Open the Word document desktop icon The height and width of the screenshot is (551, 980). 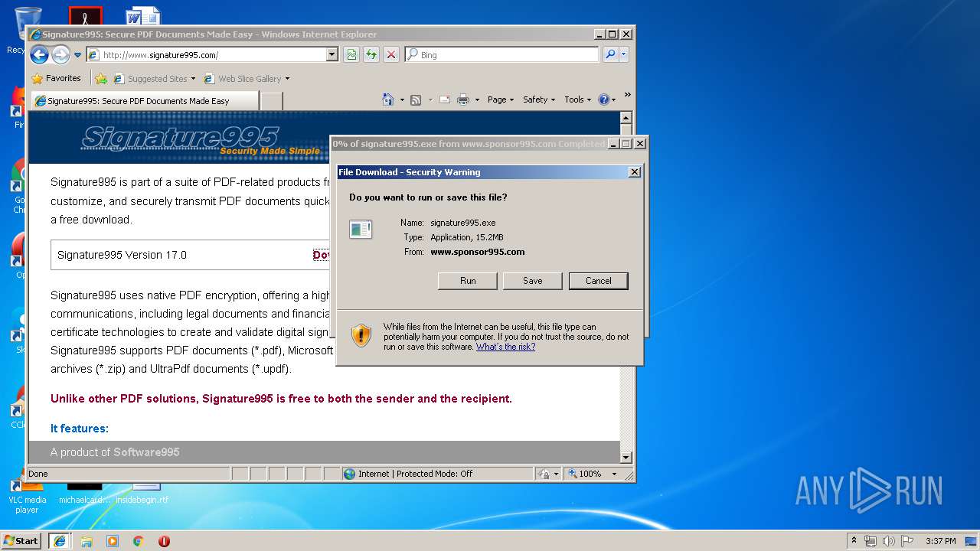pyautogui.click(x=143, y=15)
